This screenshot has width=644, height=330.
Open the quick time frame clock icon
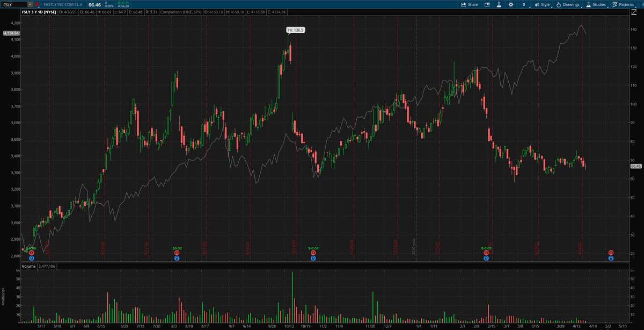[487, 4]
